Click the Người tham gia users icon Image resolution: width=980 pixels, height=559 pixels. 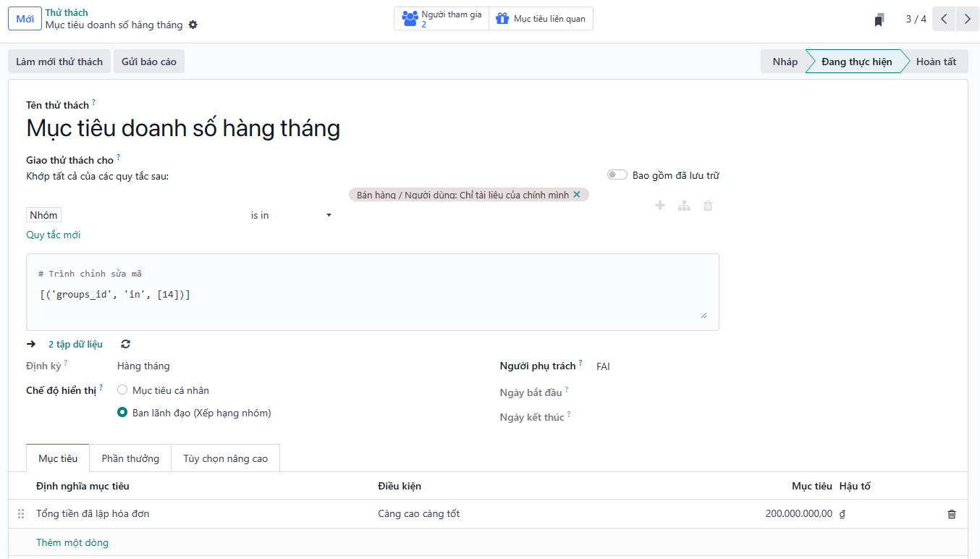tap(410, 19)
